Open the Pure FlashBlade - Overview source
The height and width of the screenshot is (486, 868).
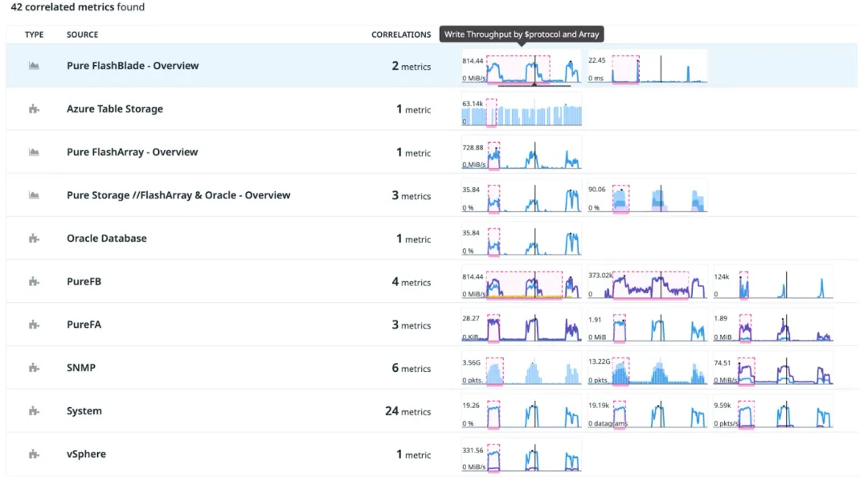coord(133,66)
